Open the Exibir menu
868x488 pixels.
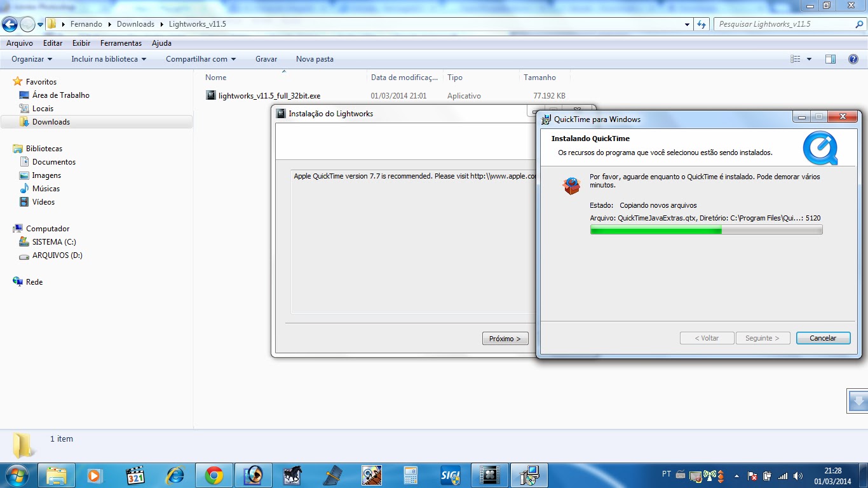81,43
